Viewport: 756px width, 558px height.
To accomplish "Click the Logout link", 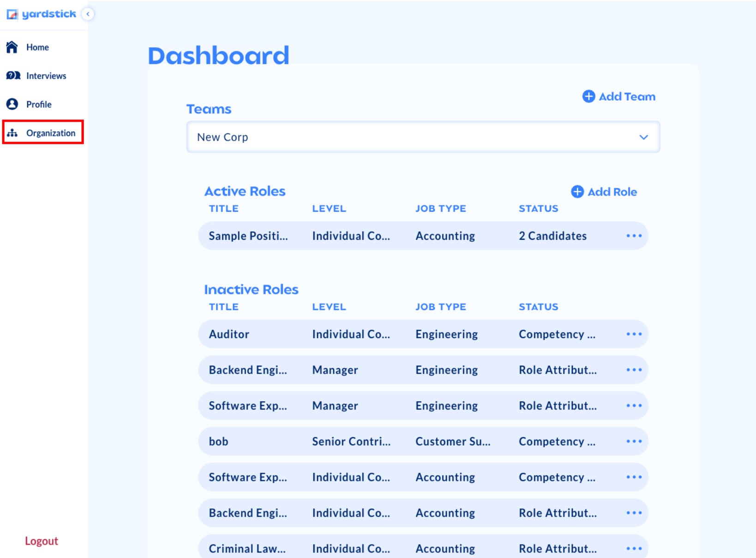I will [x=42, y=540].
